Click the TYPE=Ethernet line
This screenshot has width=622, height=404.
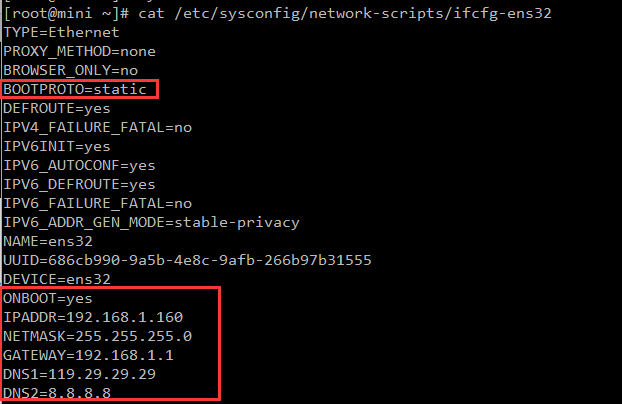[x=62, y=32]
